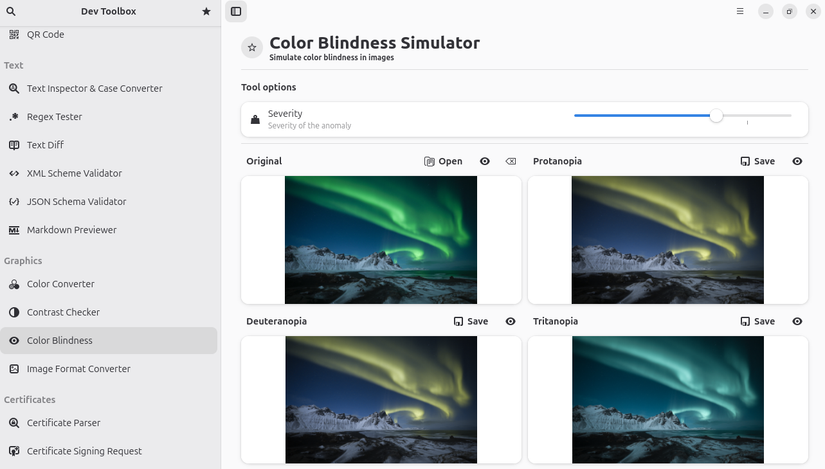Screen dimensions: 825x469
Task: Open the Contrast Checker tool
Action: tap(108, 312)
